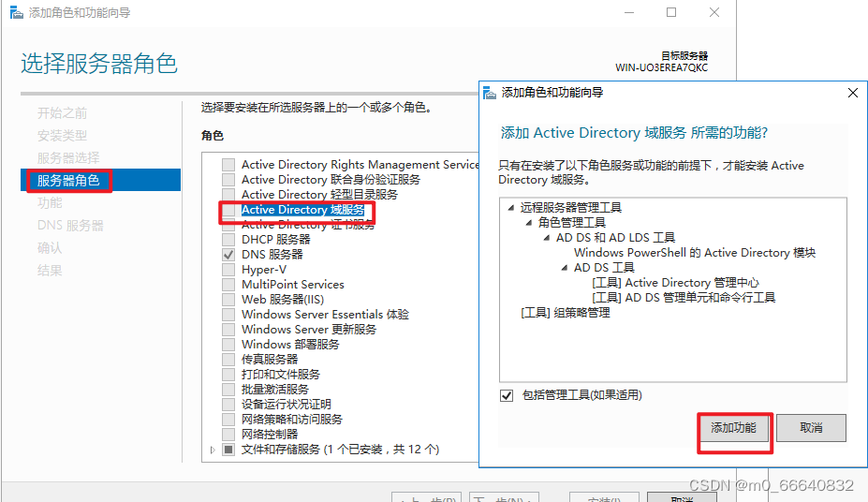Maximize the main wizard window
This screenshot has height=502, width=868.
(671, 12)
